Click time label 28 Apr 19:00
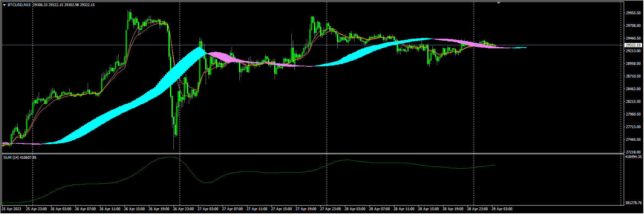The height and width of the screenshot is (214, 644). pyautogui.click(x=453, y=209)
